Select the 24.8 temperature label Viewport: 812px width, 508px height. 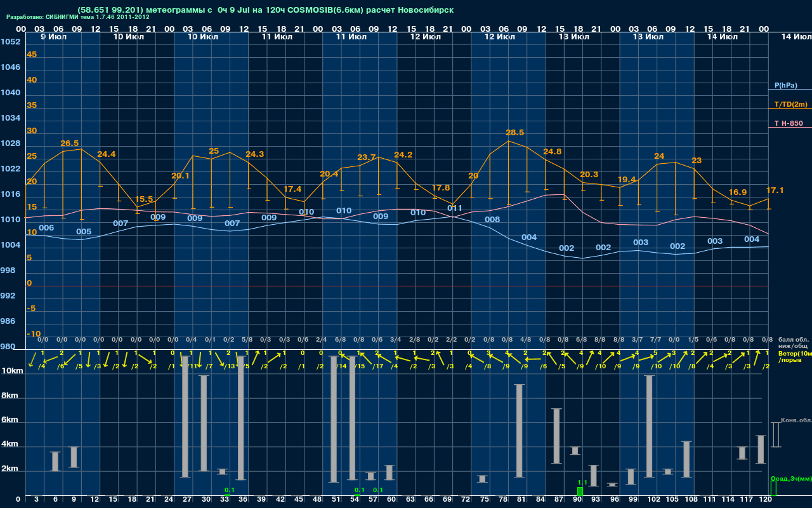tap(552, 152)
